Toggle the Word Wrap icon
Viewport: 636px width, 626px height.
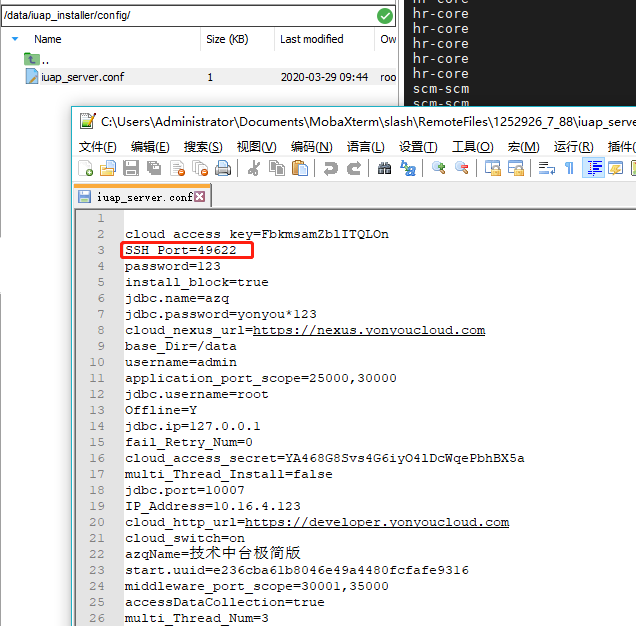tap(546, 168)
